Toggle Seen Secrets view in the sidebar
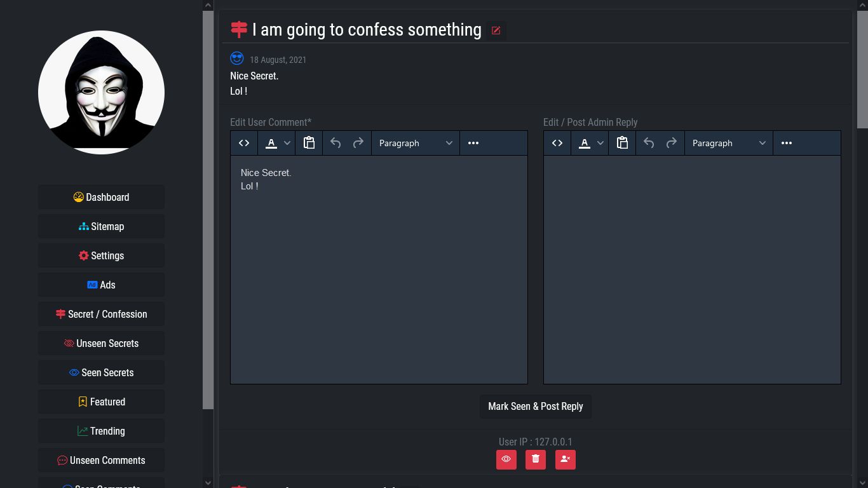 pos(101,372)
